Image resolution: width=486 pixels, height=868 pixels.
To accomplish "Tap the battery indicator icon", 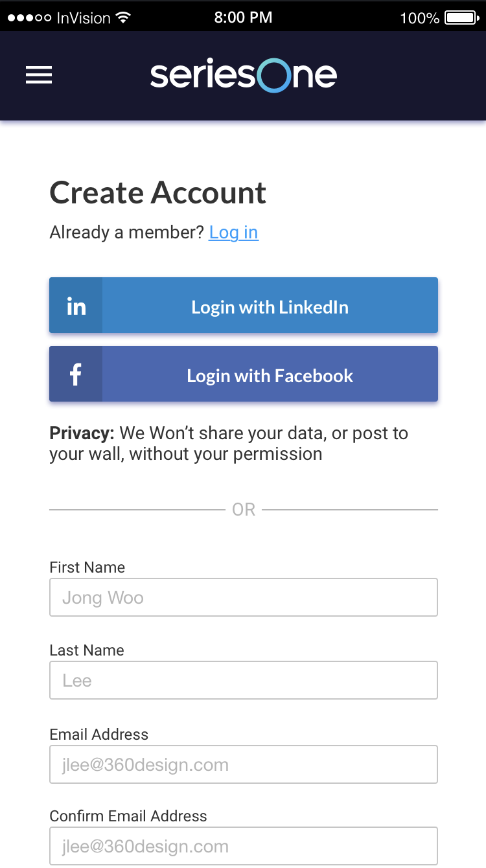I will 462,17.
